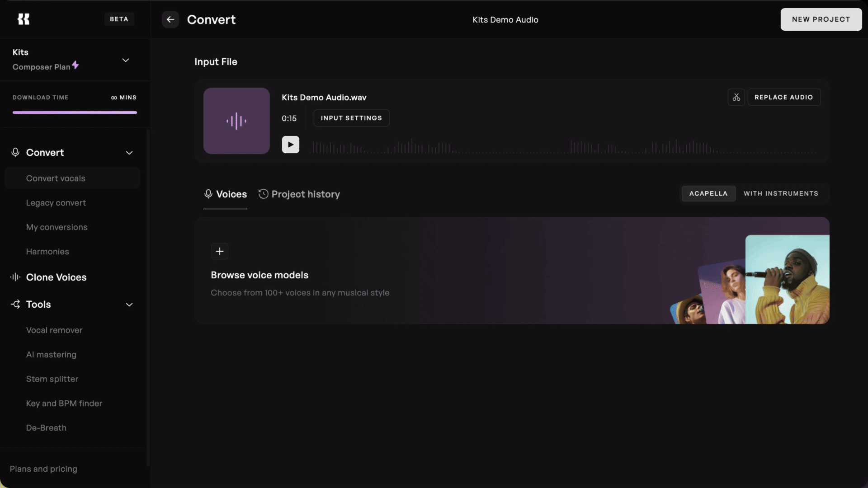Click the New Project button
The width and height of the screenshot is (868, 488).
point(821,19)
